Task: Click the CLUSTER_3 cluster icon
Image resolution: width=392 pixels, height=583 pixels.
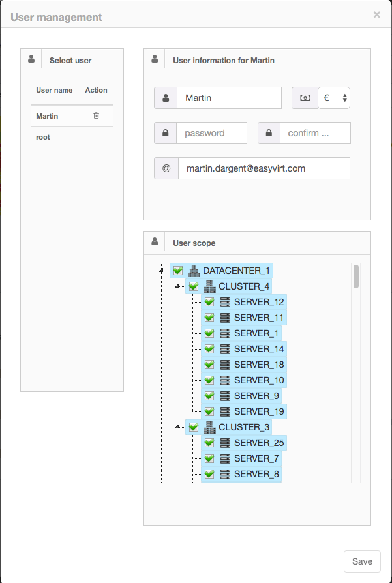Action: point(209,427)
